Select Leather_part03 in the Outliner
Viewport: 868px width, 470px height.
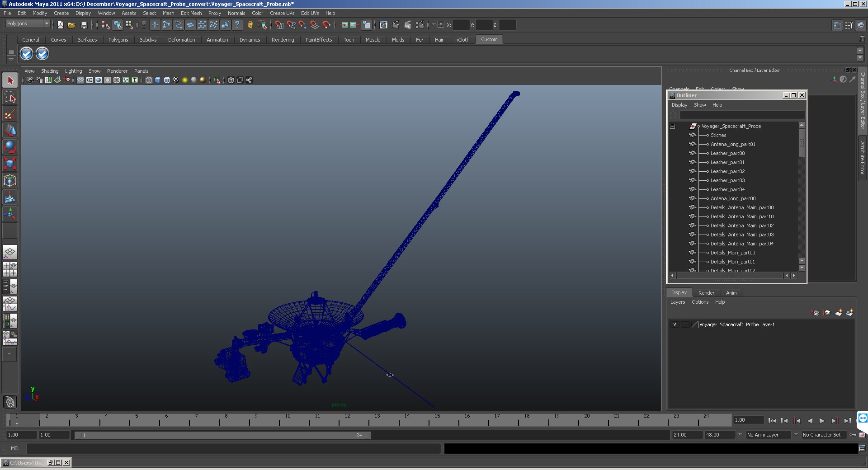pyautogui.click(x=727, y=180)
